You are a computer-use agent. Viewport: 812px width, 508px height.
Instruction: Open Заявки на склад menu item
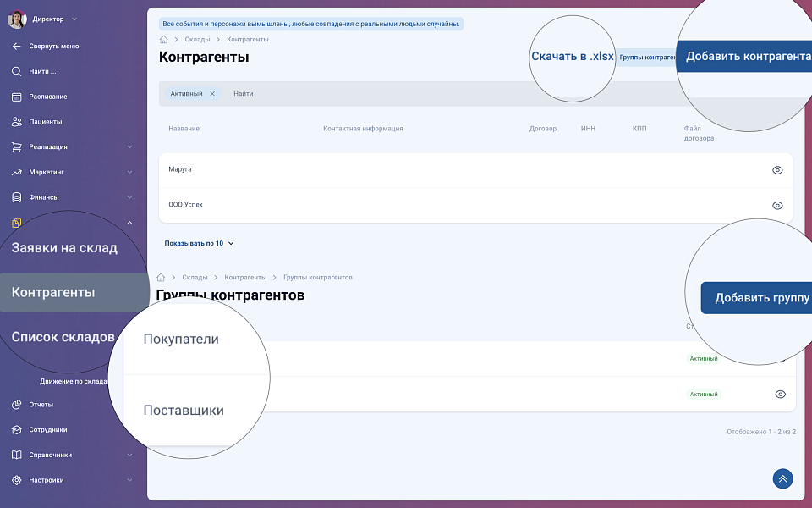(x=64, y=248)
